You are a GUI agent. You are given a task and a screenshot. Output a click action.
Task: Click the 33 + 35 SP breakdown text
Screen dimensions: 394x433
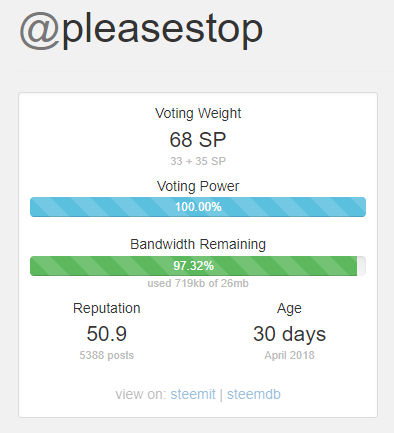[198, 161]
